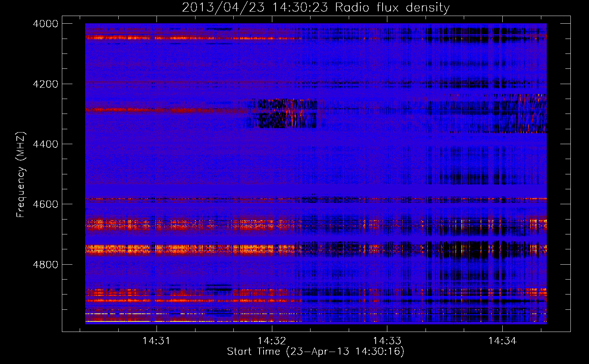The image size is (589, 364).
Task: Click the "Start Time (23-Apr-13 14:30:16)" label
Action: click(316, 352)
